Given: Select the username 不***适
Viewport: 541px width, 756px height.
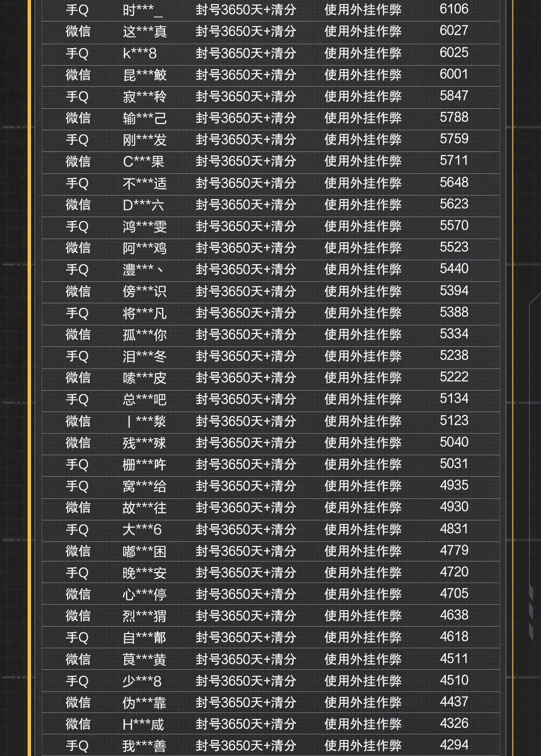Looking at the screenshot, I should click(x=145, y=183).
